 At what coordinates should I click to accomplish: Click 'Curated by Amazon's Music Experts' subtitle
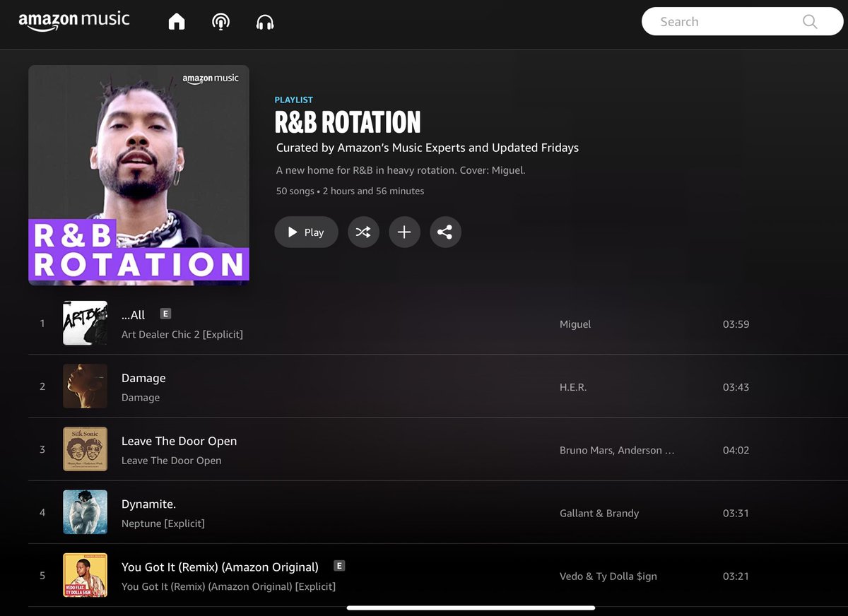[428, 148]
